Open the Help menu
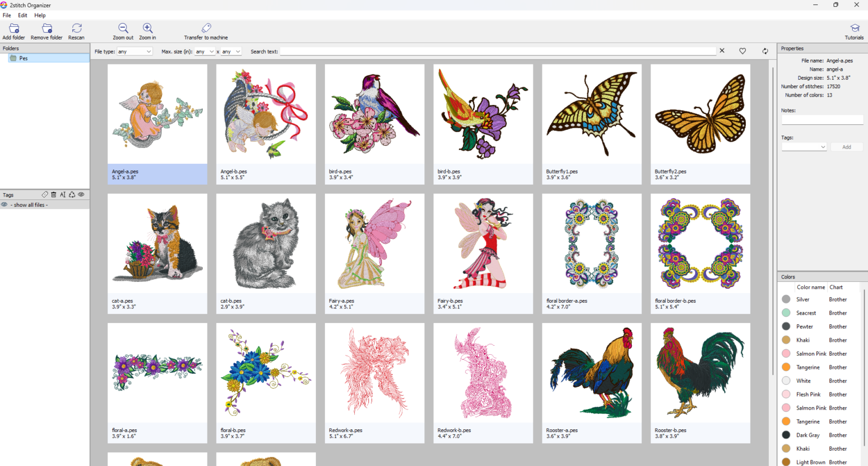 click(40, 15)
